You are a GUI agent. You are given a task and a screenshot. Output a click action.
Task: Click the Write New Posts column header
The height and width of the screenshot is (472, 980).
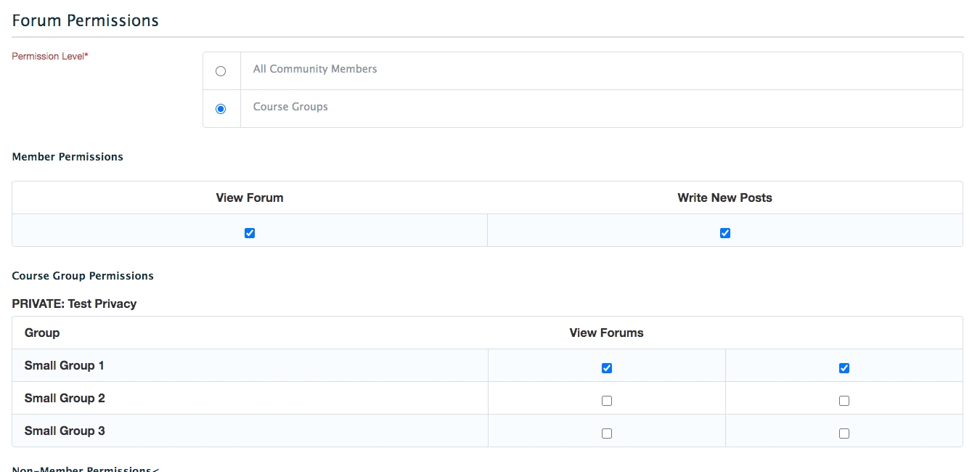click(724, 198)
